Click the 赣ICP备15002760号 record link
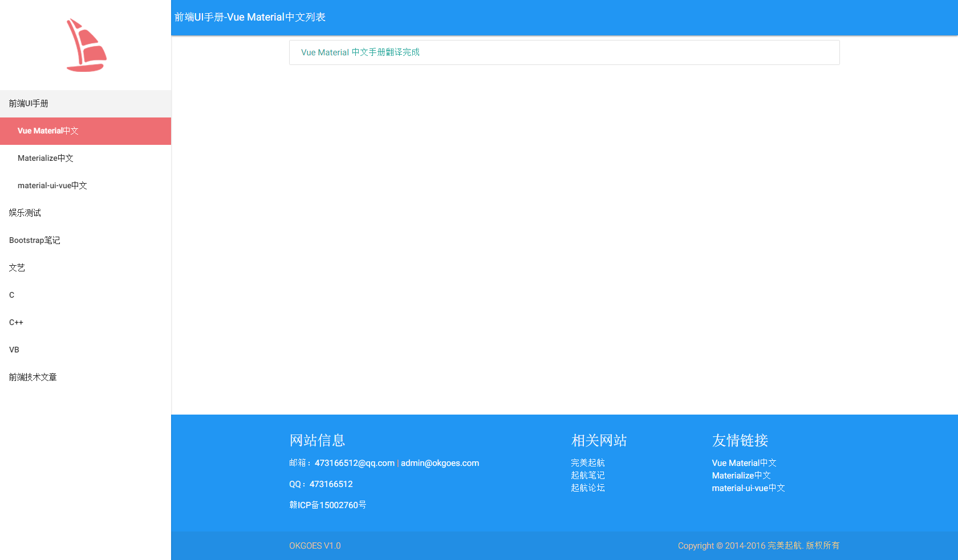Viewport: 958px width, 560px height. (x=328, y=505)
